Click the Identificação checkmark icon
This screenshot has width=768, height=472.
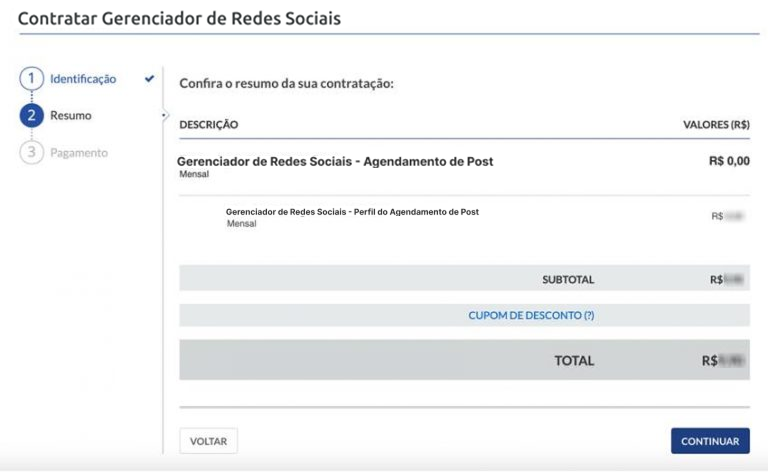click(x=149, y=78)
